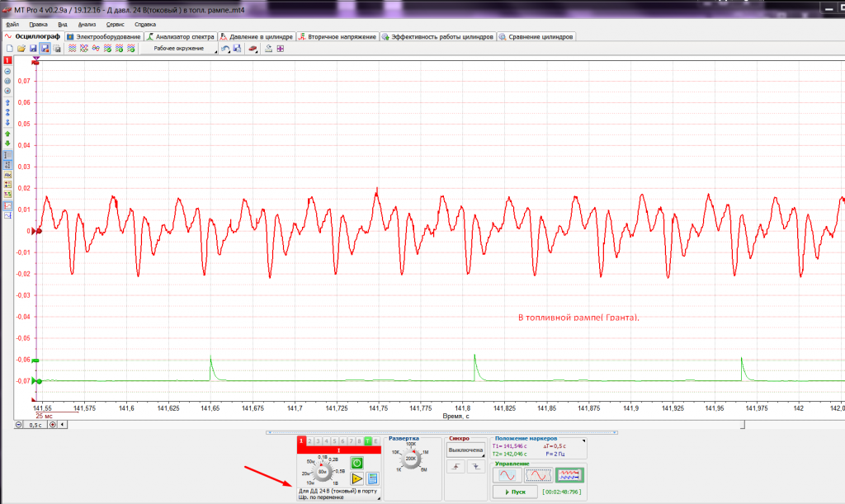Click the red channel 1 indicator in left sidebar
845x504 pixels.
[7, 60]
